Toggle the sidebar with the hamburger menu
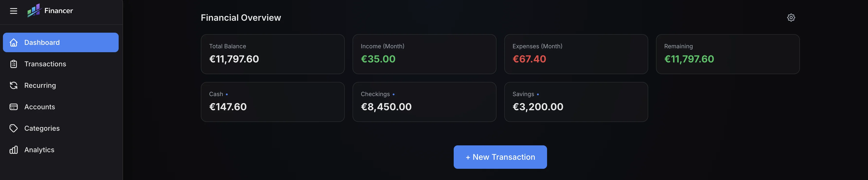Screen dimensions: 868x180 (14, 11)
